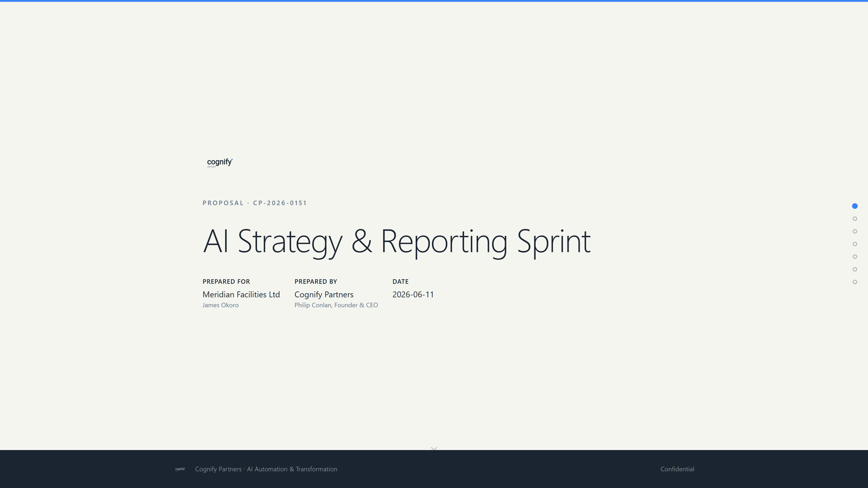Click the client name "Meridian Facilities Ltd"
The height and width of the screenshot is (488, 868).
point(241,295)
